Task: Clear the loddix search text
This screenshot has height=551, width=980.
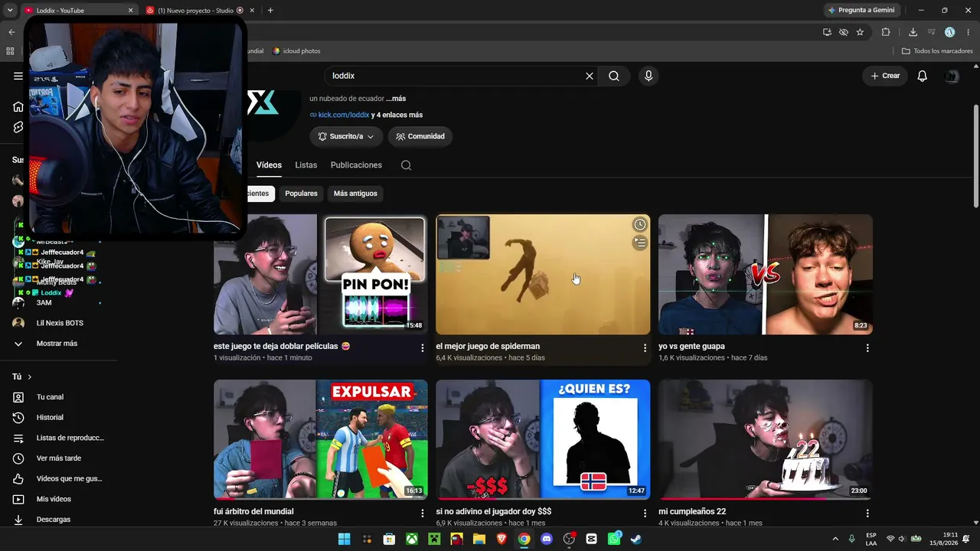Action: [590, 76]
